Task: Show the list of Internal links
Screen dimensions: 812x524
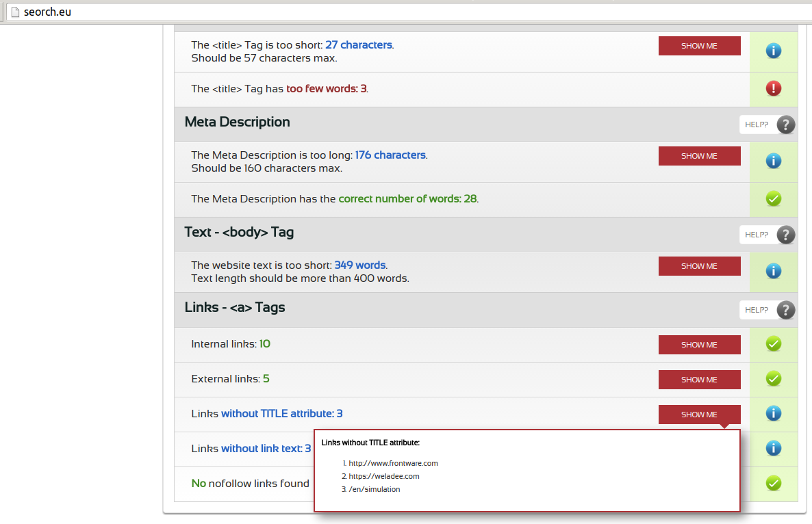Action: point(699,345)
